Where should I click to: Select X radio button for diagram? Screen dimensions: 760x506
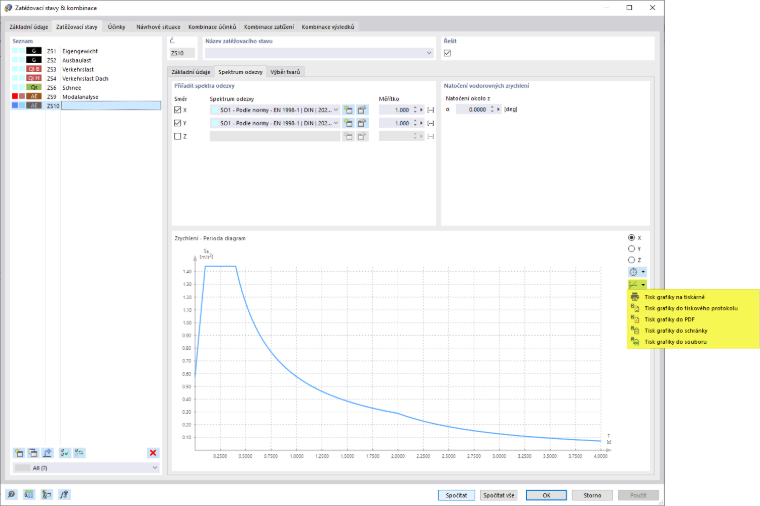pyautogui.click(x=631, y=237)
